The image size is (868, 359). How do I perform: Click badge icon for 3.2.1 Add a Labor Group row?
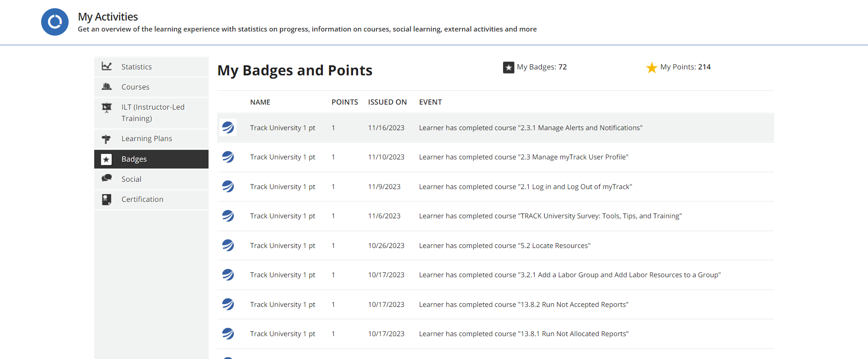click(x=228, y=275)
